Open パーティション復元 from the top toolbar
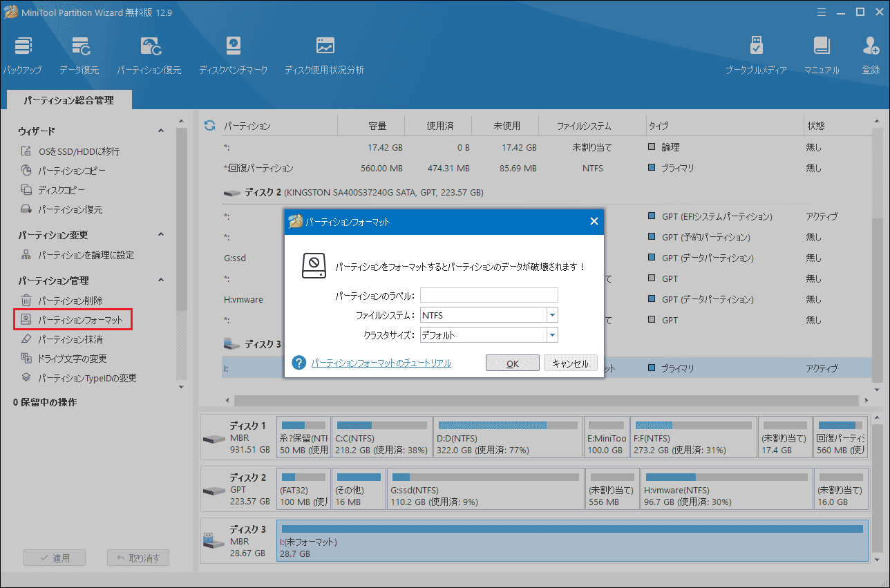Screen dimensions: 890x588 tap(149, 54)
